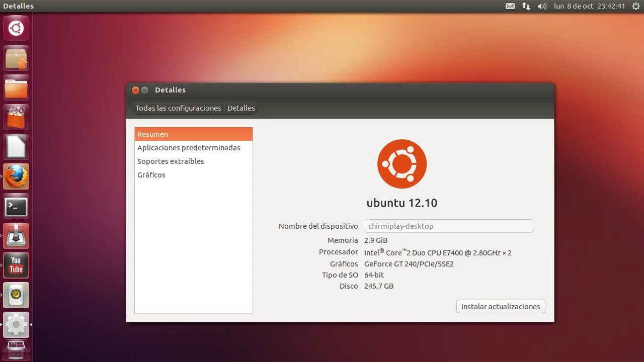The image size is (644, 362).
Task: Click the device name field chirmiplay-desktop
Action: 449,226
